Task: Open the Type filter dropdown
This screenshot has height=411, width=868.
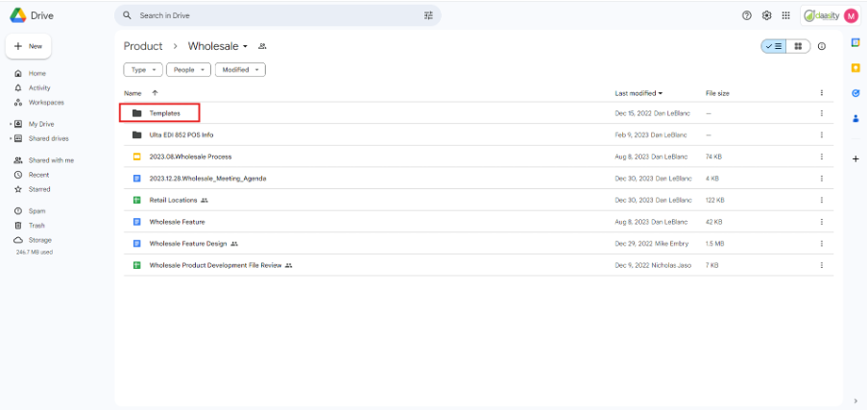Action: 143,70
